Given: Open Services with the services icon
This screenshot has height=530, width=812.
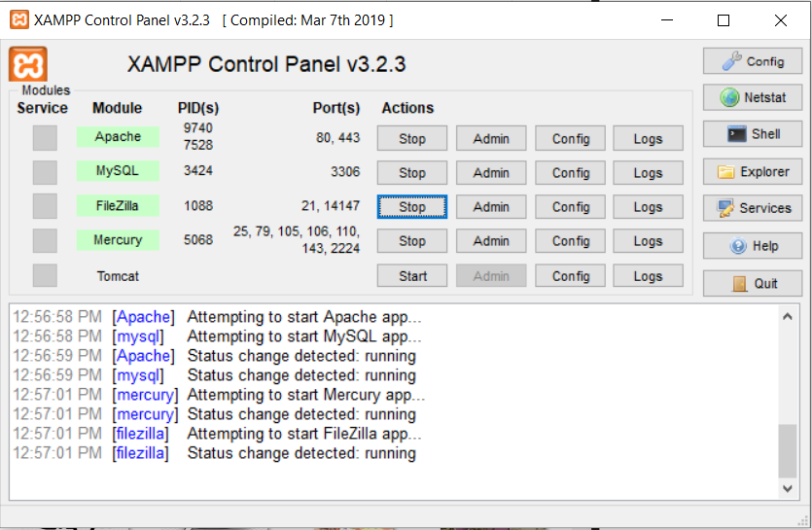Looking at the screenshot, I should click(x=753, y=208).
